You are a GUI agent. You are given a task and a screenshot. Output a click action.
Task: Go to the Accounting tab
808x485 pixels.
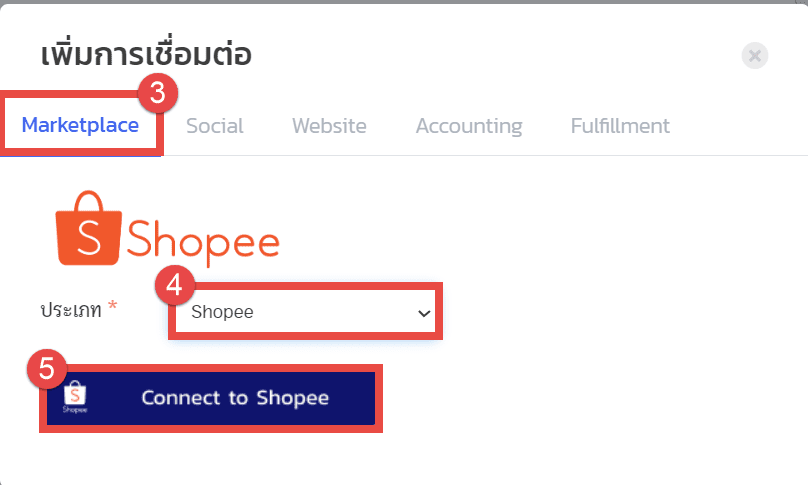(469, 126)
